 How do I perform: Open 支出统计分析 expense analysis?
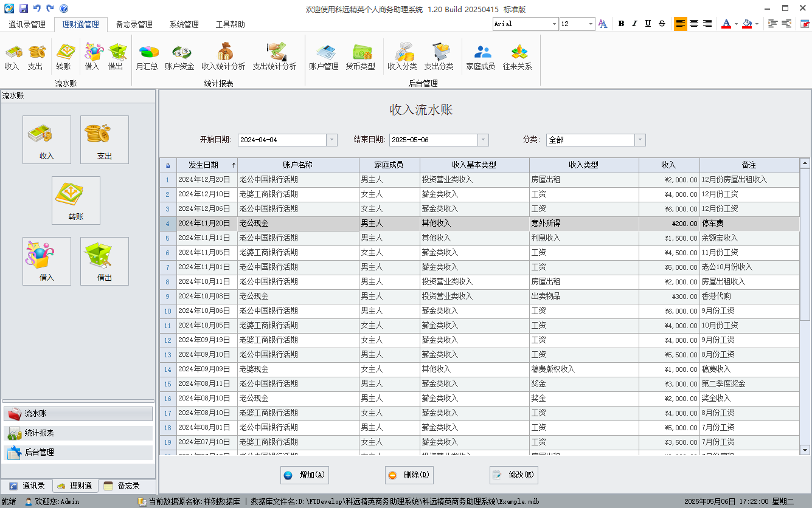pyautogui.click(x=274, y=57)
